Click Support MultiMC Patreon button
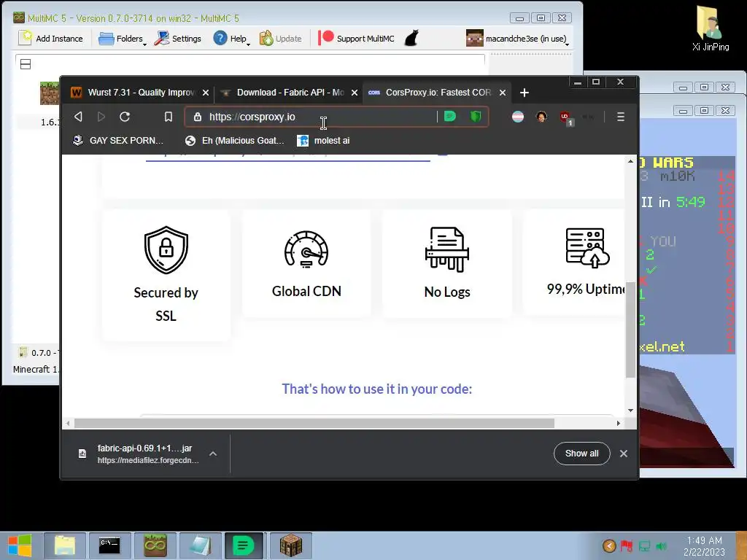Viewport: 747px width, 560px height. 356,39
